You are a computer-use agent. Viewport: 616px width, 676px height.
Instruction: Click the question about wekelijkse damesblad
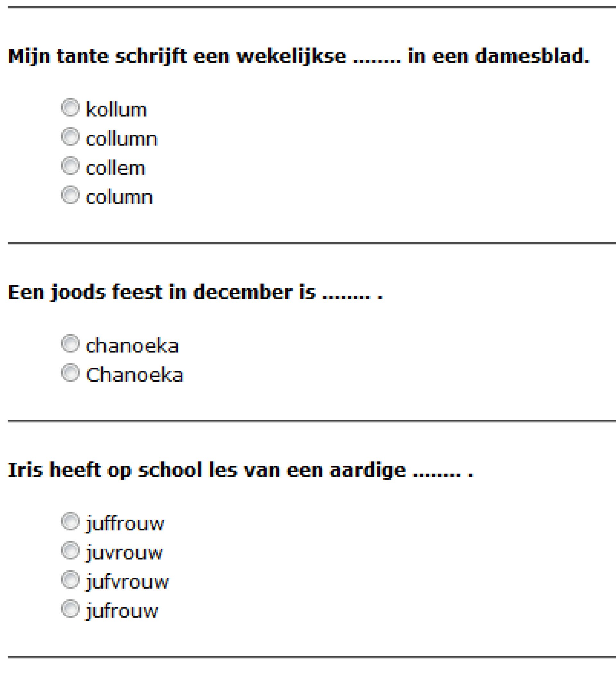[299, 56]
